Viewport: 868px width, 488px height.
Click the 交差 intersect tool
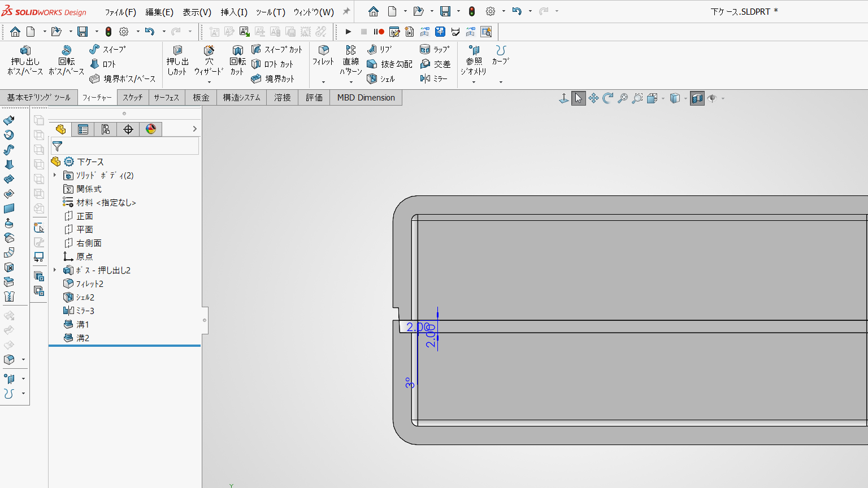pyautogui.click(x=435, y=64)
